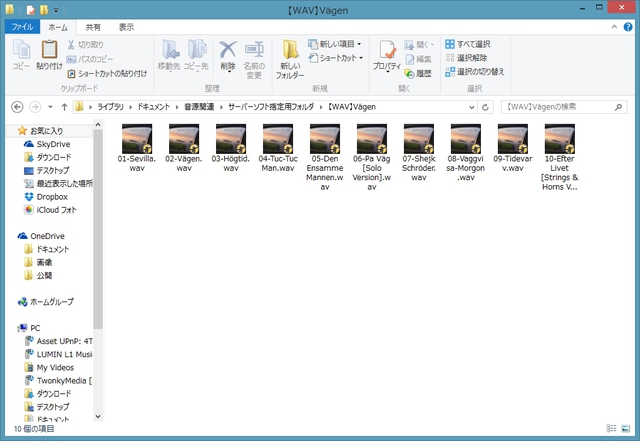Expand the OneDrive node in sidebar
Screen dimensions: 640x441
[12, 236]
